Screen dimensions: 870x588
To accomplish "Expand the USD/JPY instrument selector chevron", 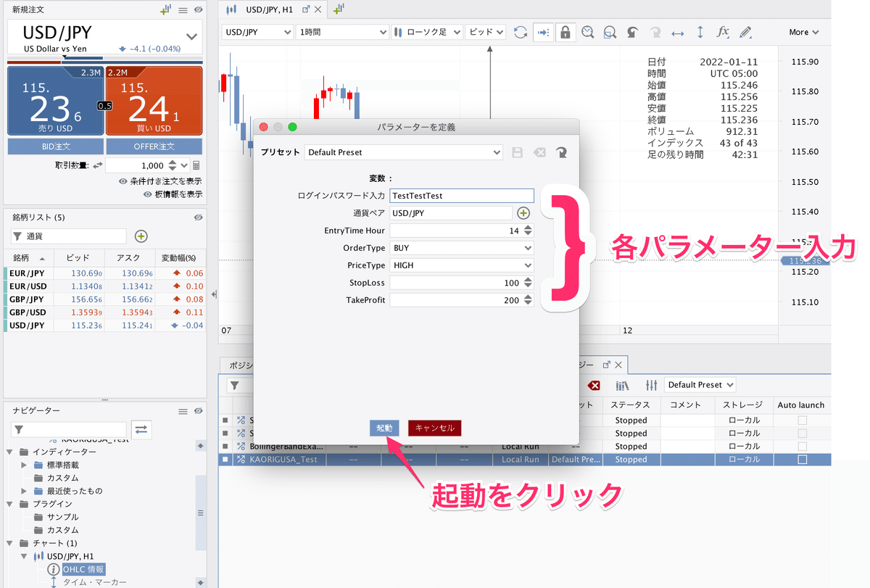I will (x=191, y=36).
